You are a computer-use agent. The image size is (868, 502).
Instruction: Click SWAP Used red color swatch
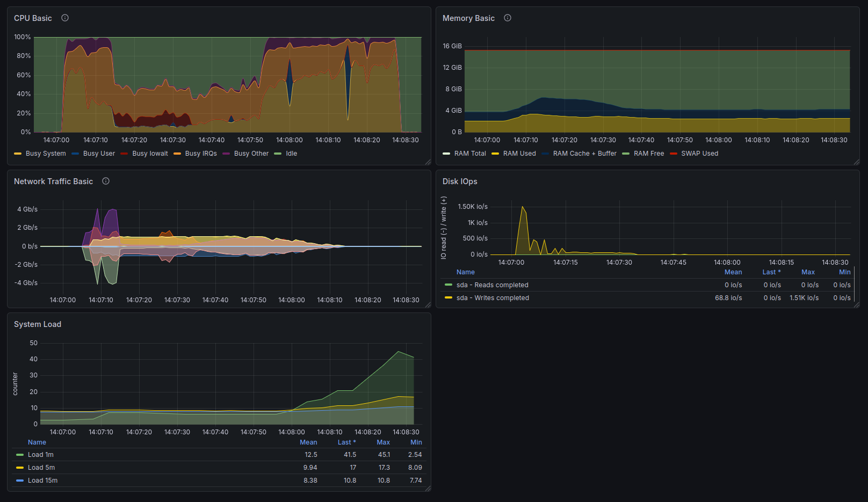point(674,154)
